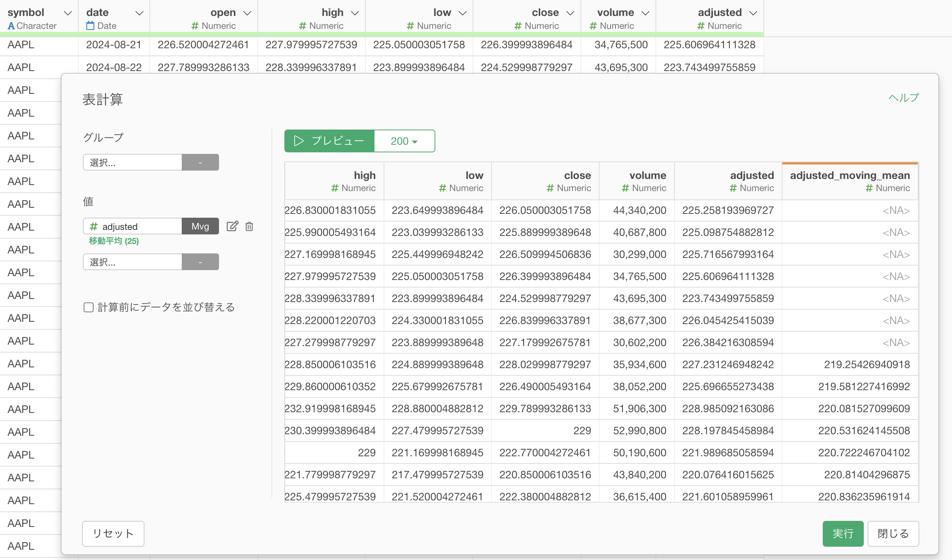This screenshot has width=952, height=560.
Task: Enable sorting data before calculation checkbox
Action: click(x=89, y=307)
